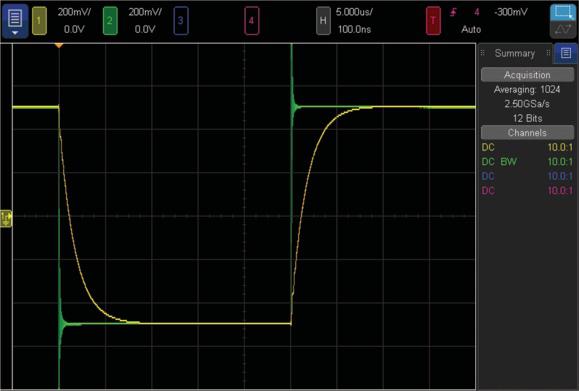579x391 pixels.
Task: Click the orange trigger position marker
Action: (59, 46)
